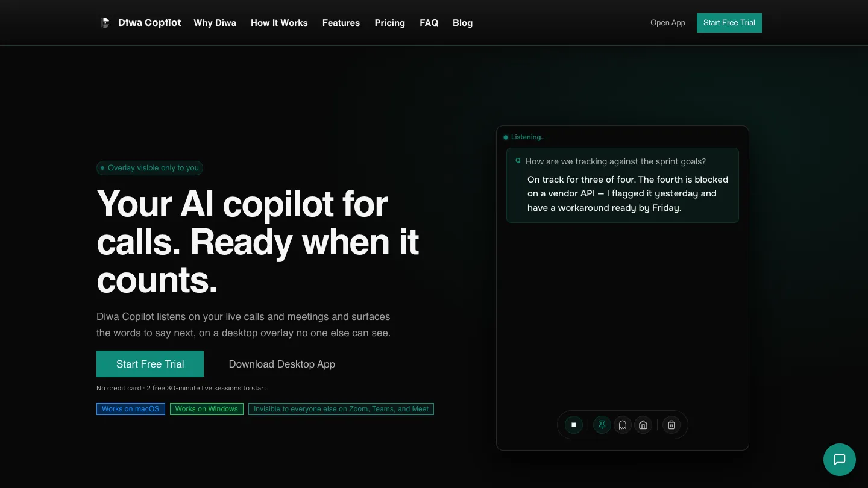
Task: Click the ghost mode icon
Action: [623, 425]
